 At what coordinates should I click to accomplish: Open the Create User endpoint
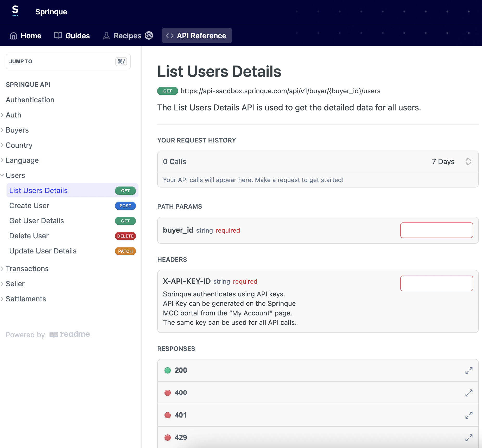click(29, 206)
